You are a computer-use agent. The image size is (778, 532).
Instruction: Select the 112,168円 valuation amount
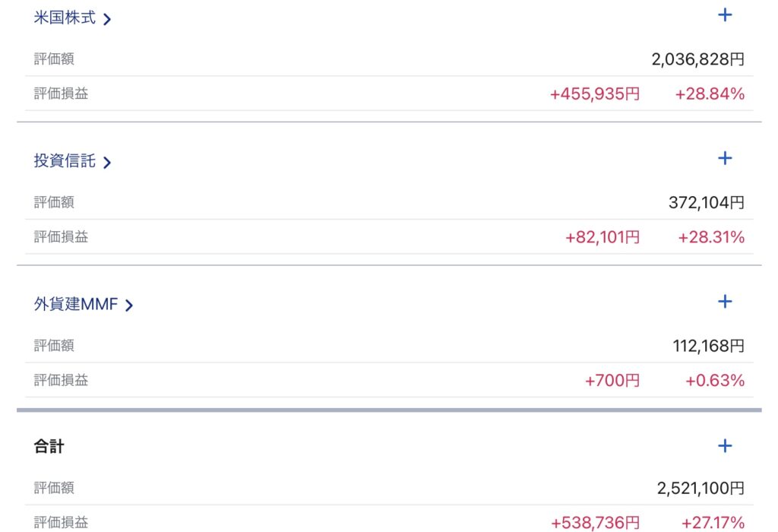[x=708, y=346]
